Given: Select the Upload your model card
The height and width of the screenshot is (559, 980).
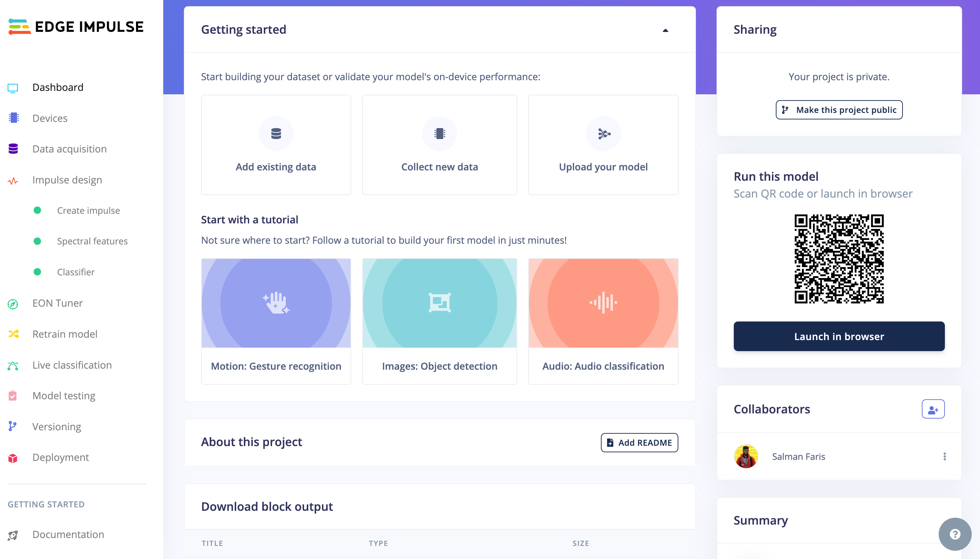Looking at the screenshot, I should 603,145.
